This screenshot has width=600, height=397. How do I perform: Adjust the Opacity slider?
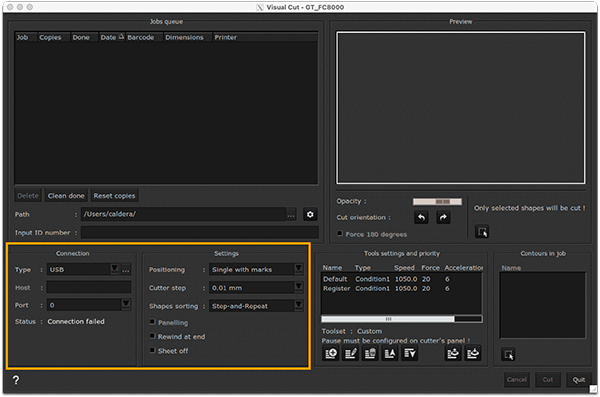437,201
